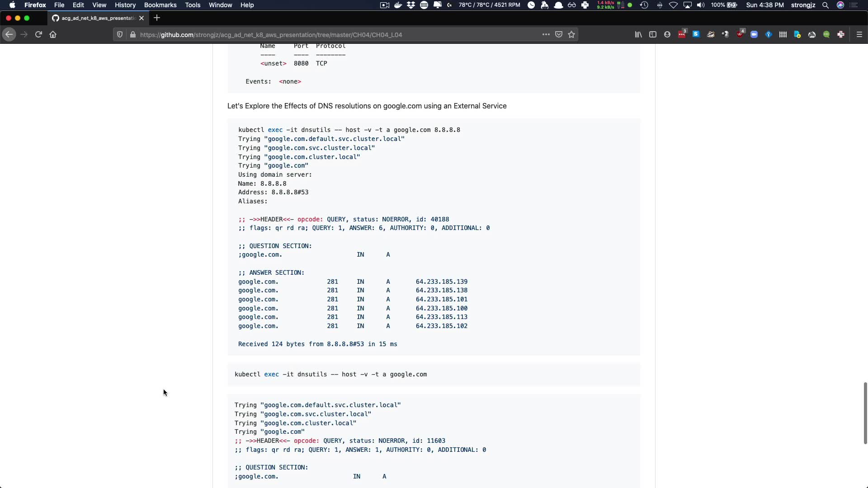Bookmark this page with star icon
This screenshot has height=488, width=868.
click(x=571, y=34)
